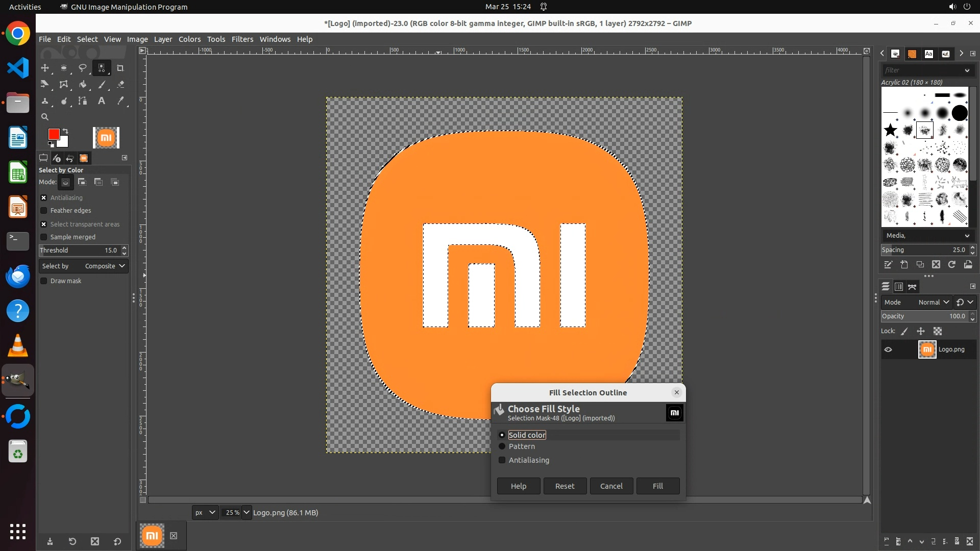980x551 pixels.
Task: Enable the Feather edges checkbox
Action: pyautogui.click(x=44, y=211)
